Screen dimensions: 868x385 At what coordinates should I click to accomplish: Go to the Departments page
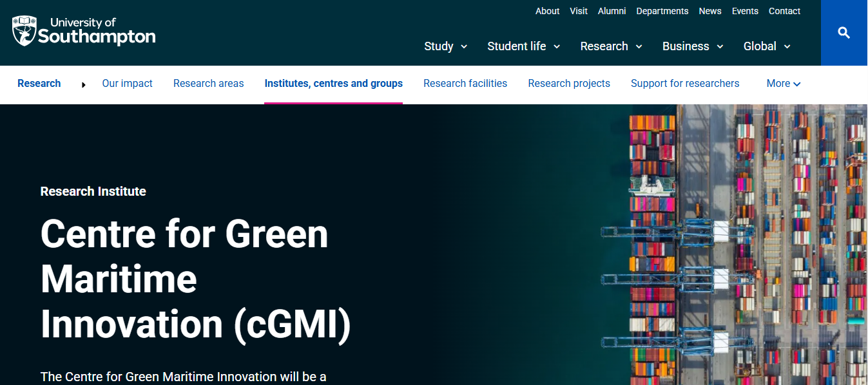[662, 11]
